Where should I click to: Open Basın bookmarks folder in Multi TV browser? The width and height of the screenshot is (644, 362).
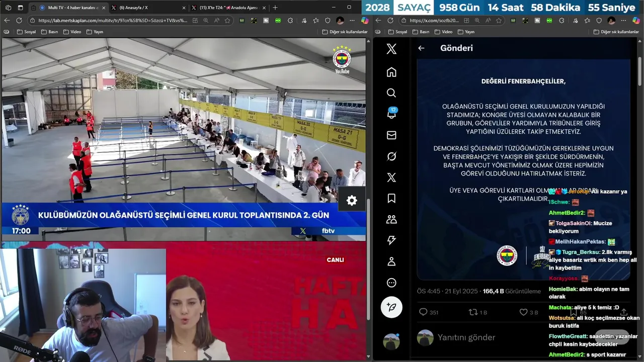(x=49, y=32)
